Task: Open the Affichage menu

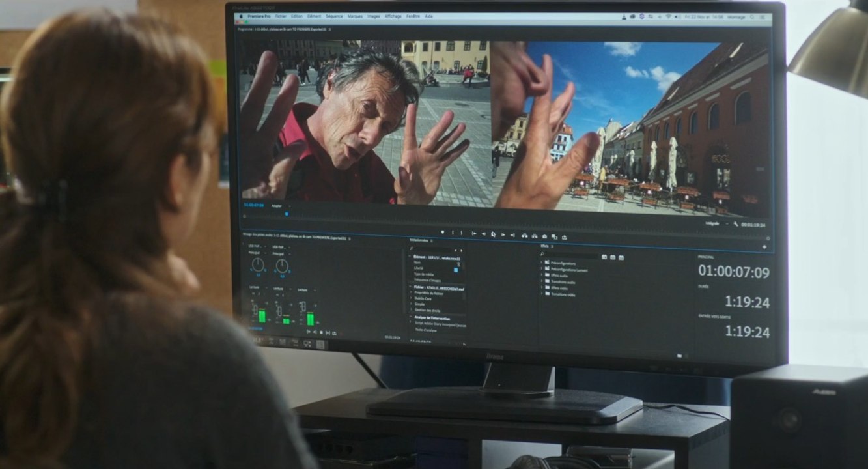Action: click(x=393, y=16)
